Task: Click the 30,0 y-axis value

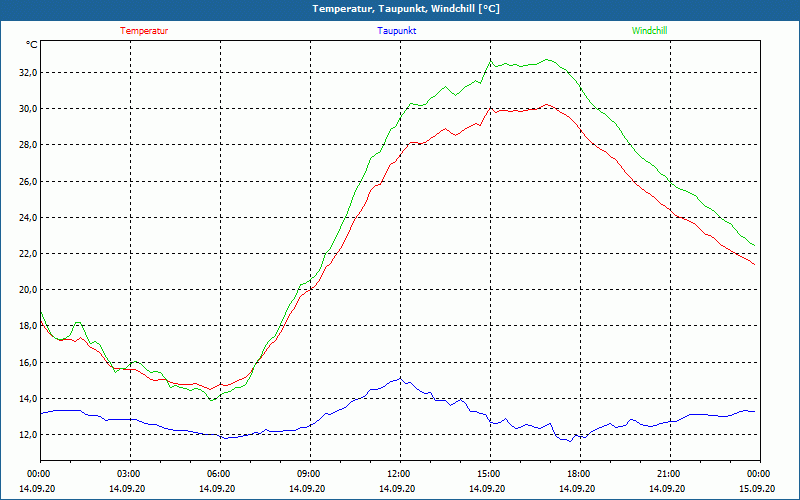Action: coord(28,109)
